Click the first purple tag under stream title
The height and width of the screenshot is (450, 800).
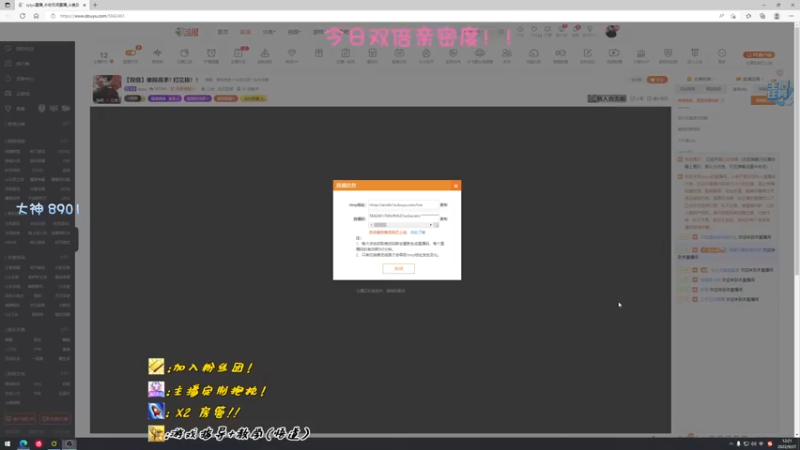pyautogui.click(x=164, y=98)
